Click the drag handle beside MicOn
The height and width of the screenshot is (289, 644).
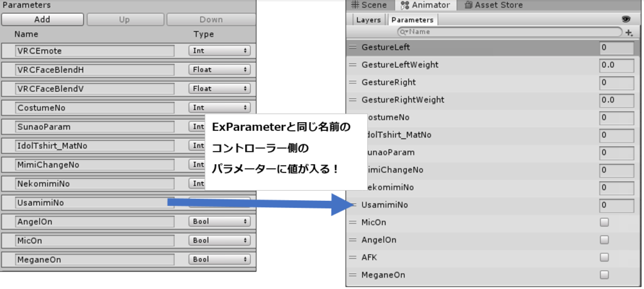click(x=353, y=222)
